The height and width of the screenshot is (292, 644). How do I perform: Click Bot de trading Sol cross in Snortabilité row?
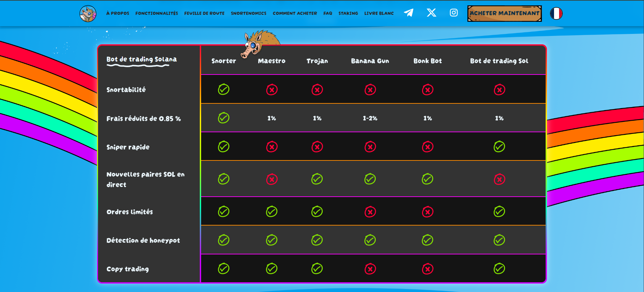tap(499, 90)
